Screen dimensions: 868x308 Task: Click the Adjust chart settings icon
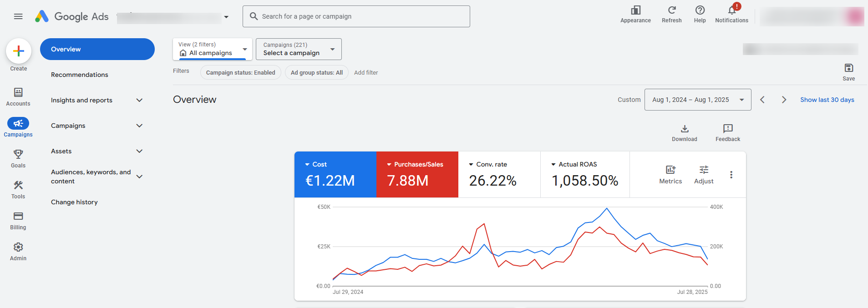point(704,170)
